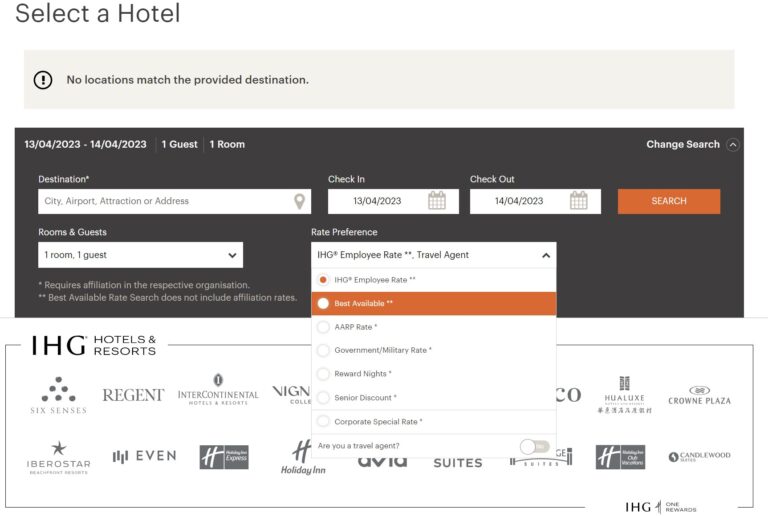Screen dimensions: 768x516
Task: Collapse the Change Search panel
Action: 733,144
